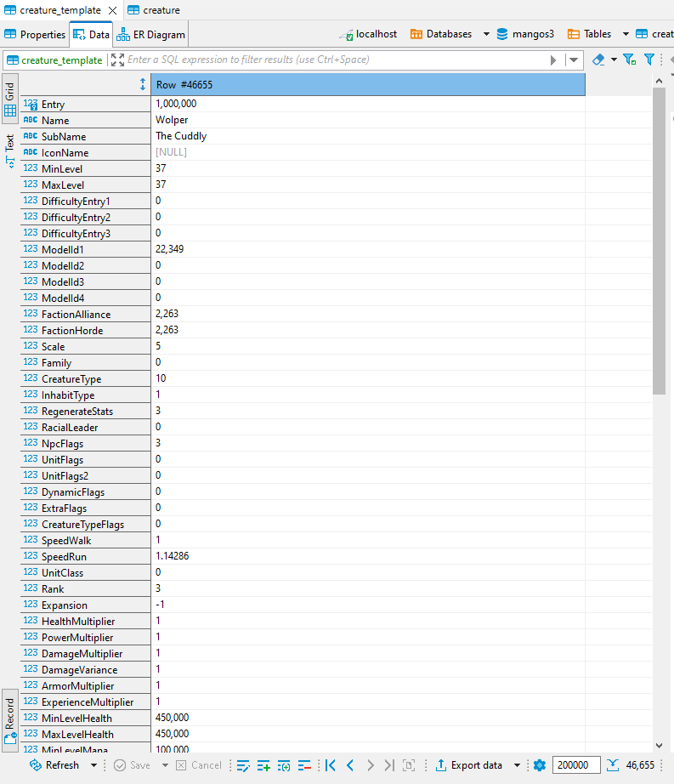Viewport: 674px width, 784px height.
Task: Select the Name value 'Wolper'
Action: (172, 120)
